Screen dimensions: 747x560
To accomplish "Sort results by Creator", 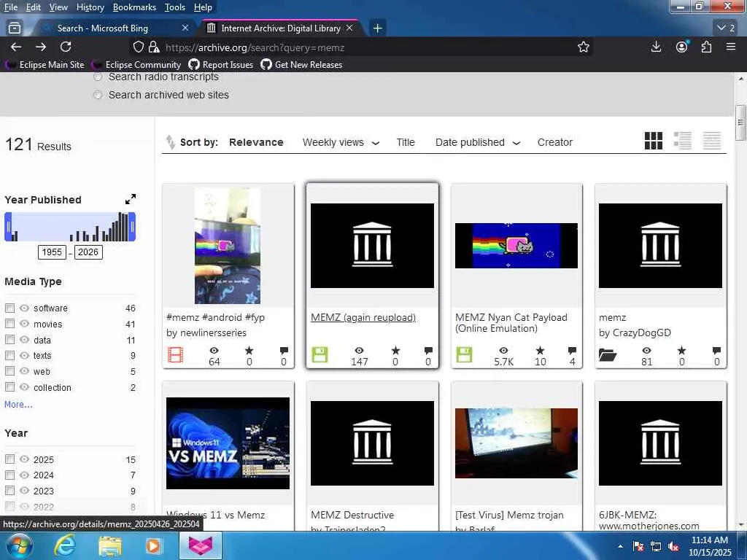I will (554, 142).
